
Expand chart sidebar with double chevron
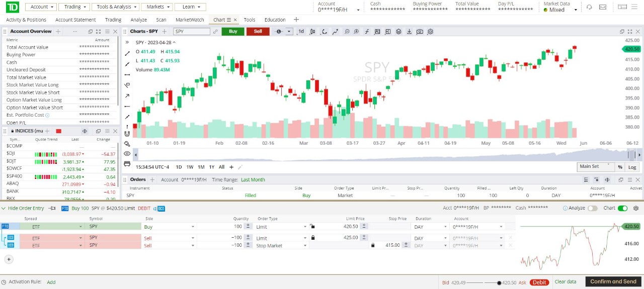coord(127,43)
